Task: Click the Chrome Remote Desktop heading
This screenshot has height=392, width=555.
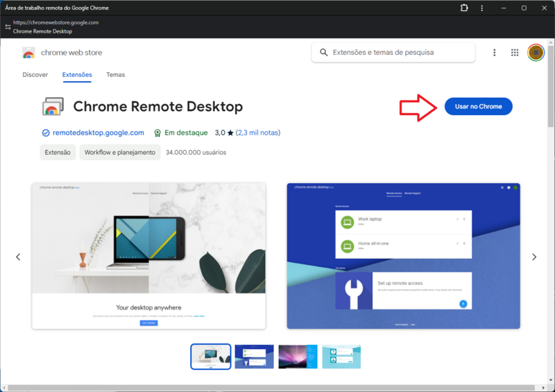Action: (158, 106)
